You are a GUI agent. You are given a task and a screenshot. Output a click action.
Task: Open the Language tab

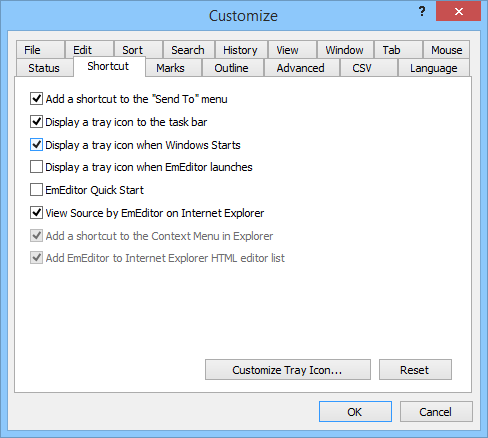434,68
